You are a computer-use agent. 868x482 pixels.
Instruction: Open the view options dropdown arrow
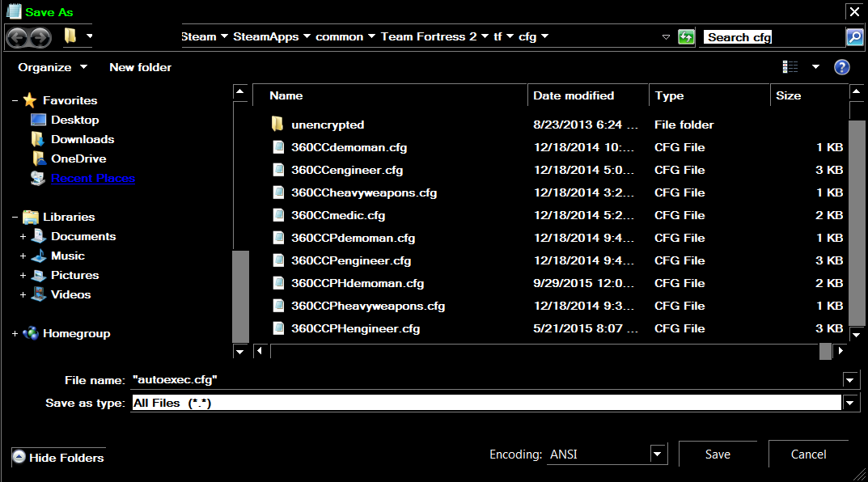(815, 67)
